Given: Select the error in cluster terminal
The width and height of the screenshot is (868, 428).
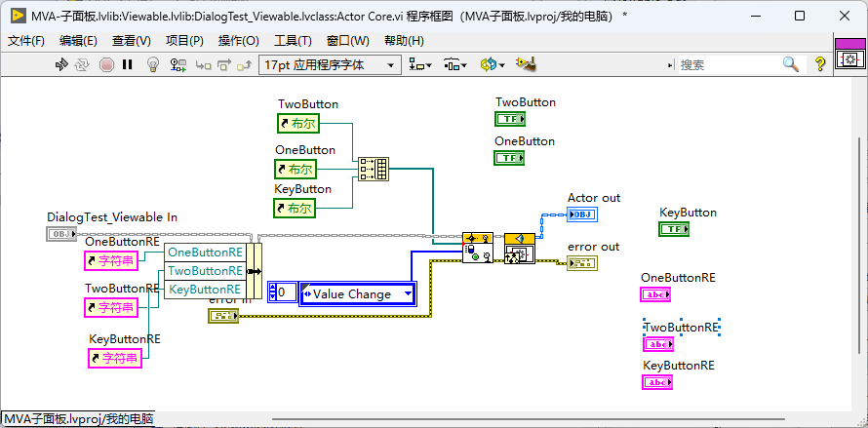Looking at the screenshot, I should click(223, 316).
